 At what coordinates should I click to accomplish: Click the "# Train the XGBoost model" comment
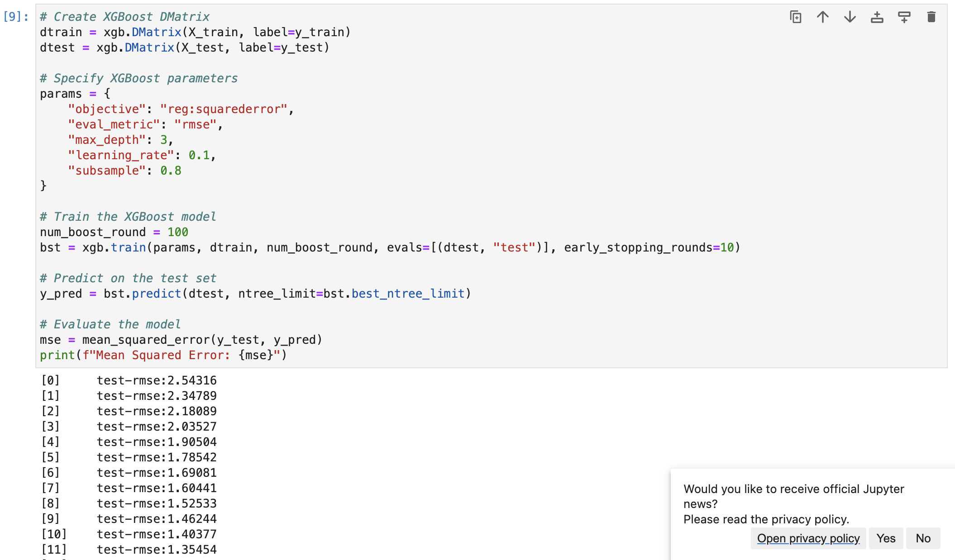pos(128,217)
